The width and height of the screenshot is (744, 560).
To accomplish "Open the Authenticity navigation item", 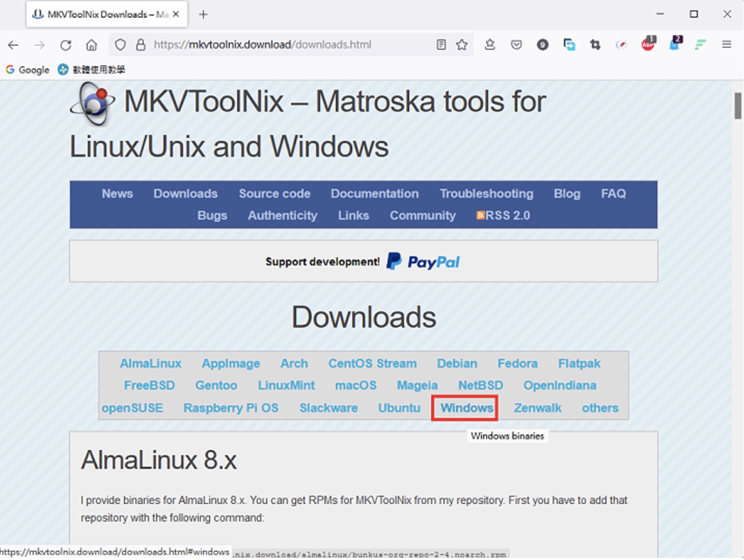I will (282, 216).
